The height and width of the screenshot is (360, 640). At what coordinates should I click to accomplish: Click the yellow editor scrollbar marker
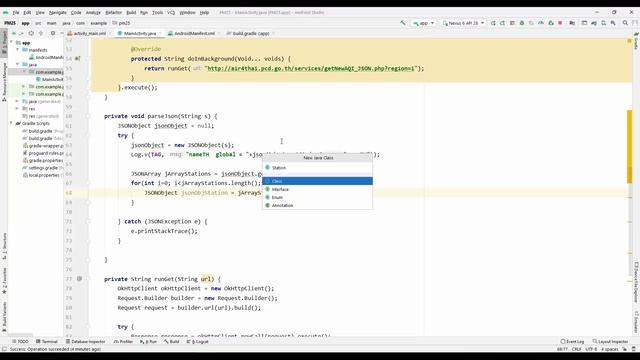(629, 147)
